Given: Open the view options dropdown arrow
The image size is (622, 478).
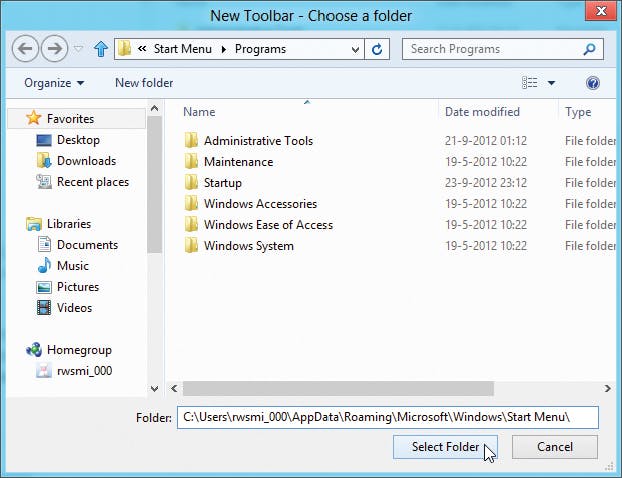Looking at the screenshot, I should pyautogui.click(x=551, y=83).
